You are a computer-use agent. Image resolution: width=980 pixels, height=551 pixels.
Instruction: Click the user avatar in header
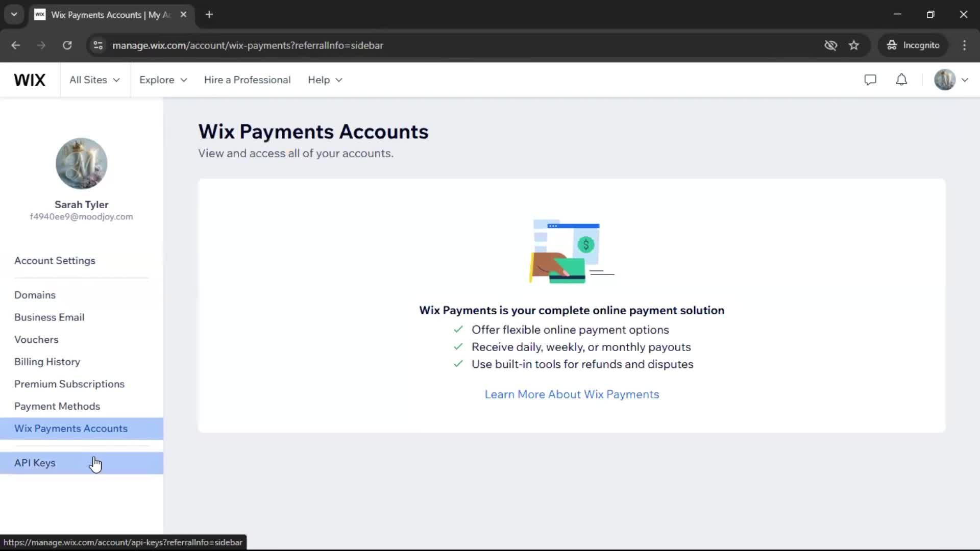(945, 80)
